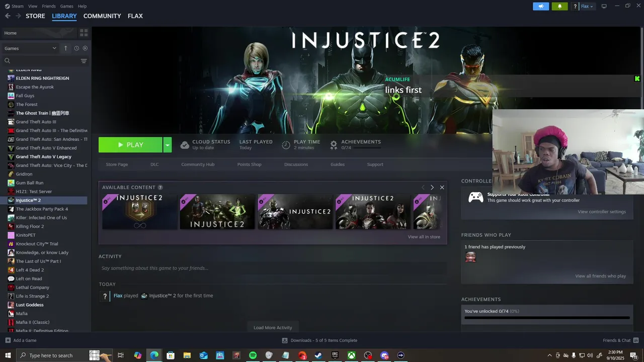Open the Points Shop link

249,164
